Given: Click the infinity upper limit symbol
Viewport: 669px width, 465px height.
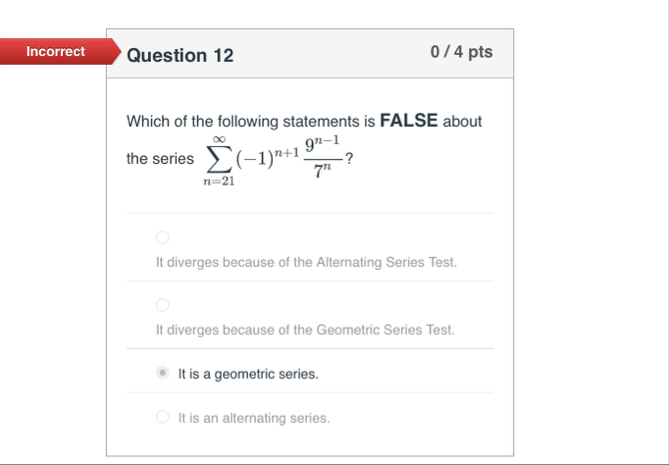Looking at the screenshot, I should (219, 139).
